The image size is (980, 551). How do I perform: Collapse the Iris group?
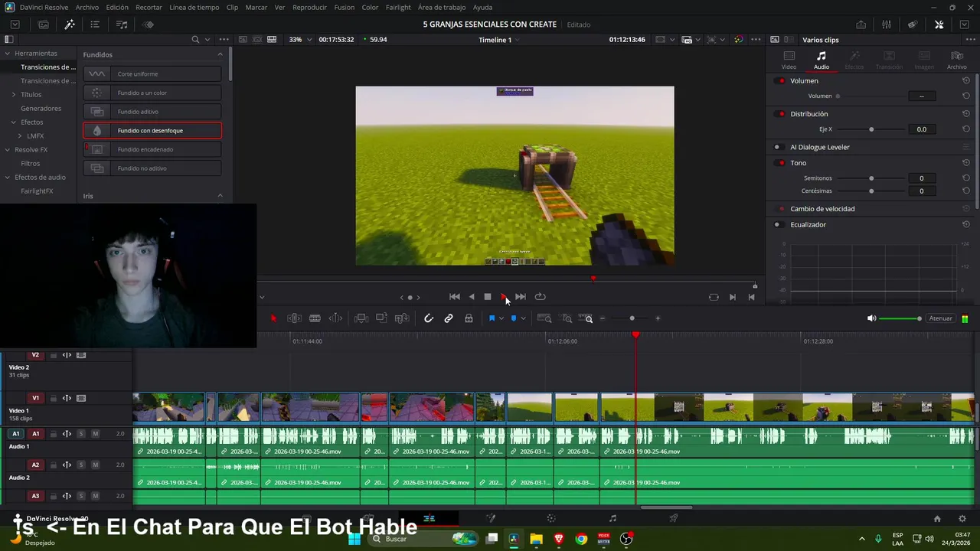pyautogui.click(x=220, y=196)
